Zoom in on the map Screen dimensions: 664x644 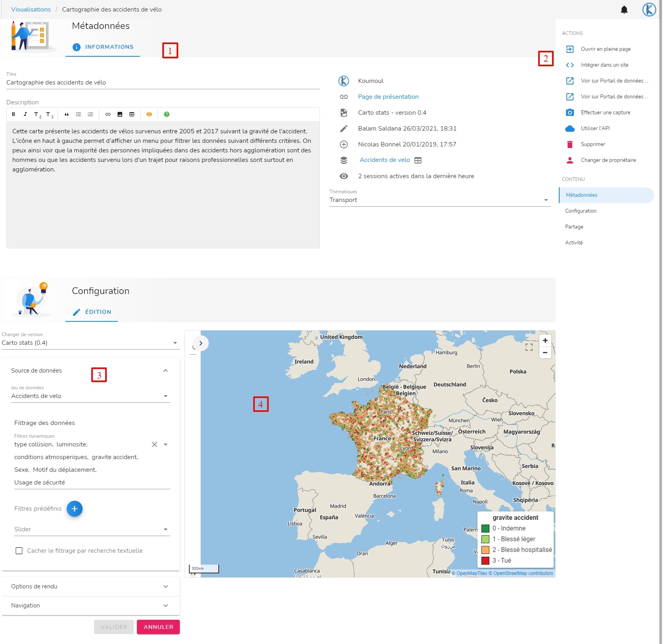(545, 340)
